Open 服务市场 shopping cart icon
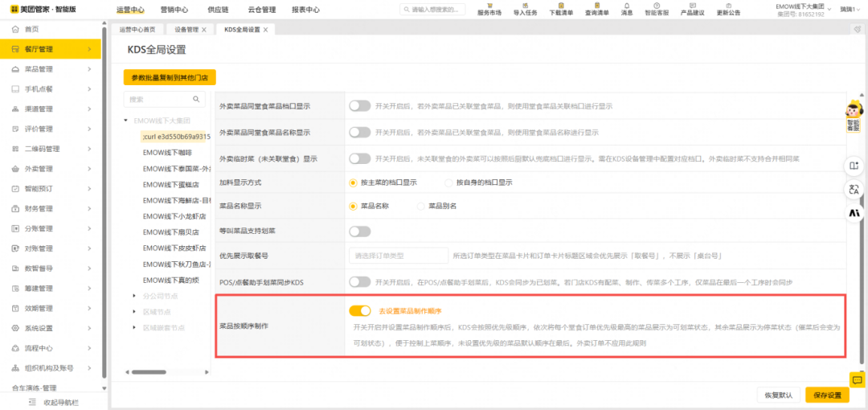 coord(489,6)
